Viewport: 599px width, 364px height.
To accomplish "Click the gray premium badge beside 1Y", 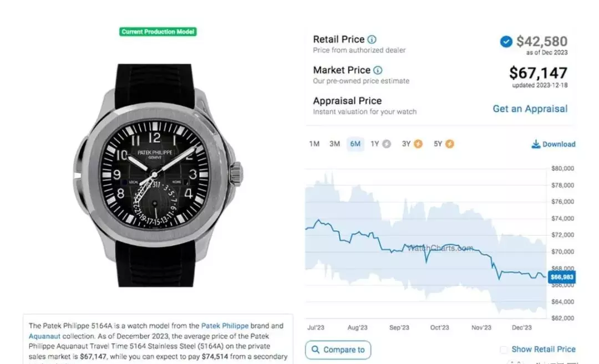I will coord(387,144).
